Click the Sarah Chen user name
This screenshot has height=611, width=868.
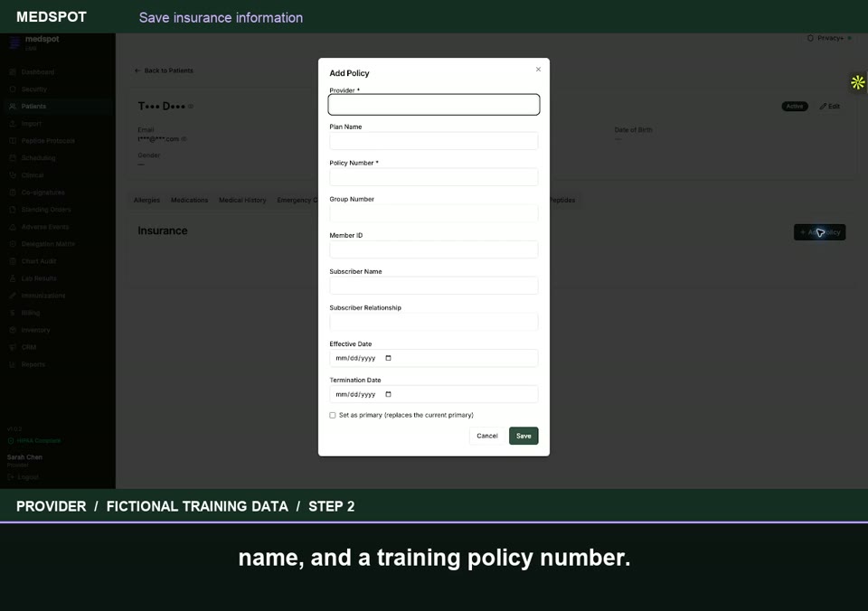[25, 457]
